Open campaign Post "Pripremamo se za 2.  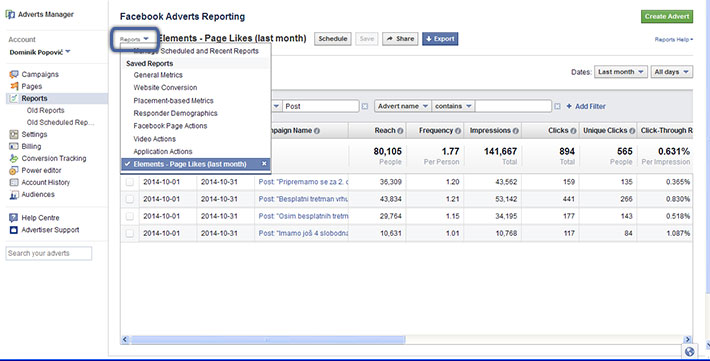(x=303, y=182)
